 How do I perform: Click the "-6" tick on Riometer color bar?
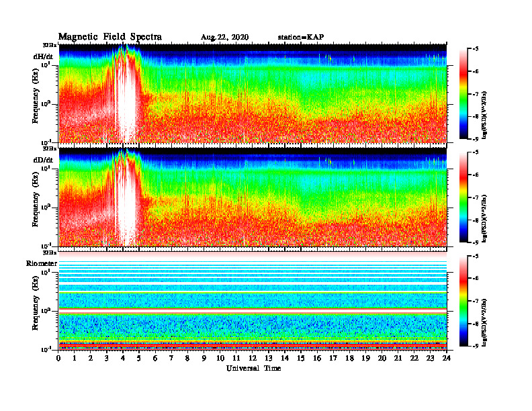click(x=476, y=279)
